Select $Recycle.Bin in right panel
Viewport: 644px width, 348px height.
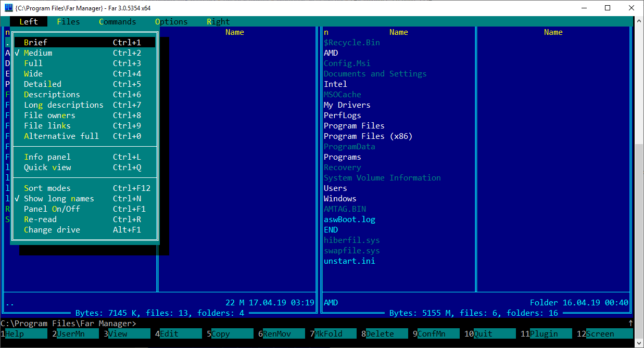click(352, 43)
